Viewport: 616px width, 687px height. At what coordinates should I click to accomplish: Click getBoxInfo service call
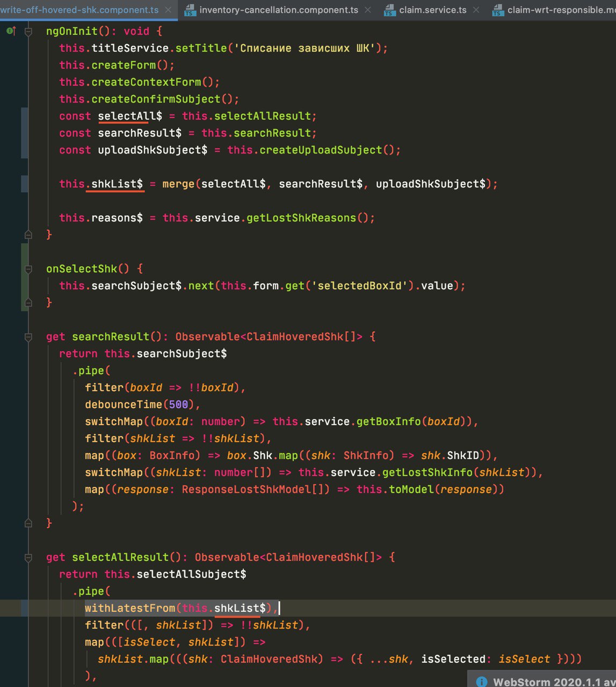pos(388,422)
